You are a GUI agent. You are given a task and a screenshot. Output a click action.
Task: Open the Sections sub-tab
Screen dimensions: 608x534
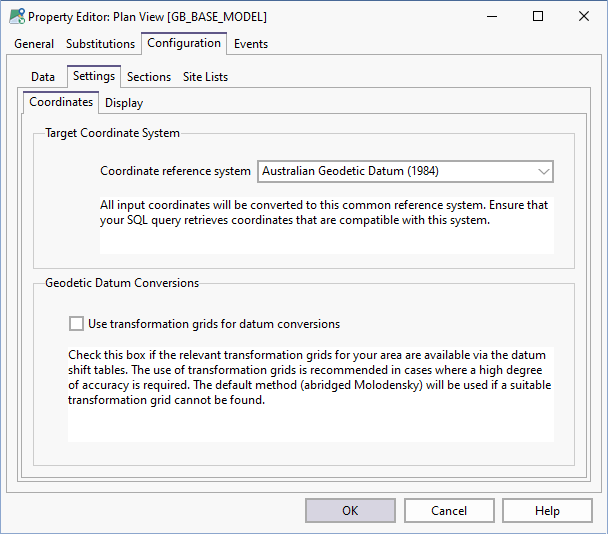[149, 77]
